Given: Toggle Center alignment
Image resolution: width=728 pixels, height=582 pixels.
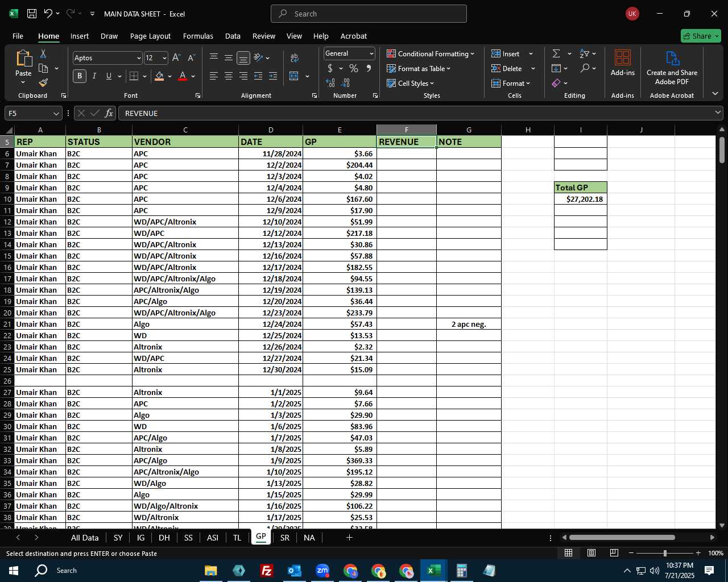Looking at the screenshot, I should coord(229,76).
